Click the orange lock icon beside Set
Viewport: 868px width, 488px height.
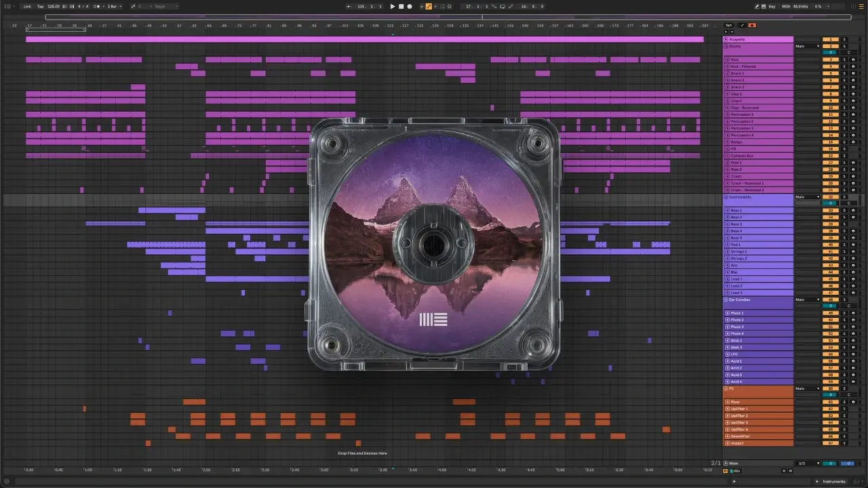(752, 25)
